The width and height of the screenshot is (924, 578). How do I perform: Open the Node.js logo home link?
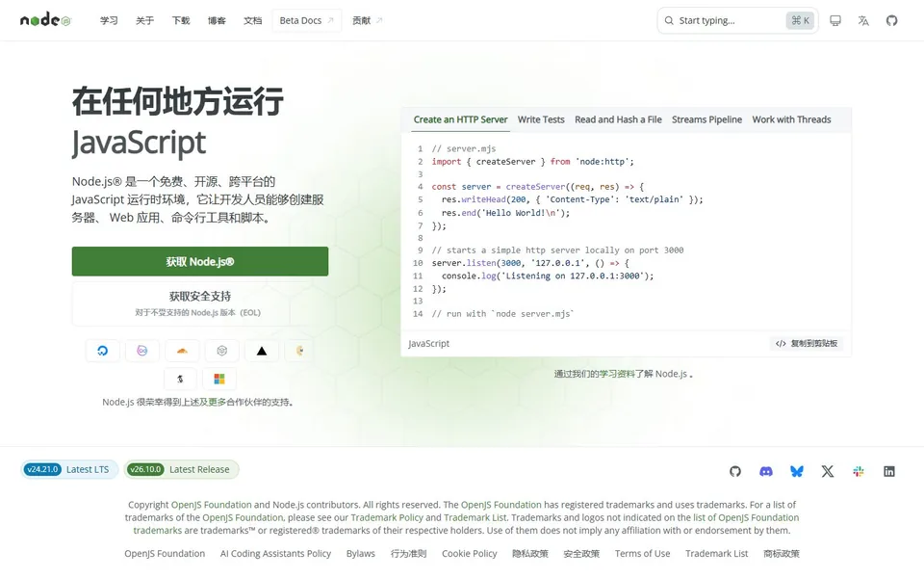(x=45, y=20)
